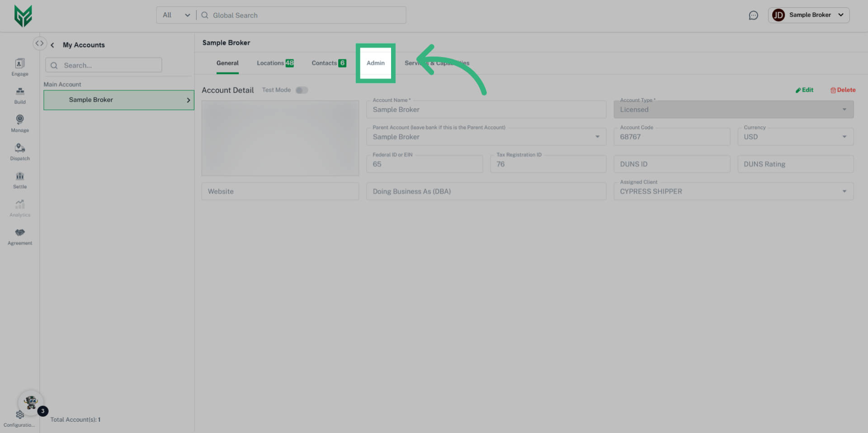Open the robot assistant avatar
868x433 pixels.
click(x=31, y=402)
